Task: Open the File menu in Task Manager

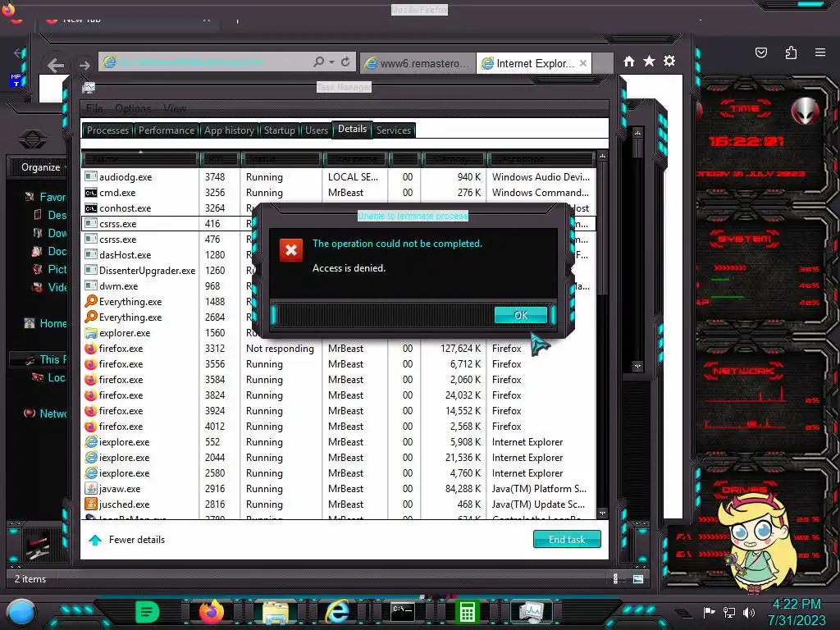Action: pyautogui.click(x=94, y=108)
